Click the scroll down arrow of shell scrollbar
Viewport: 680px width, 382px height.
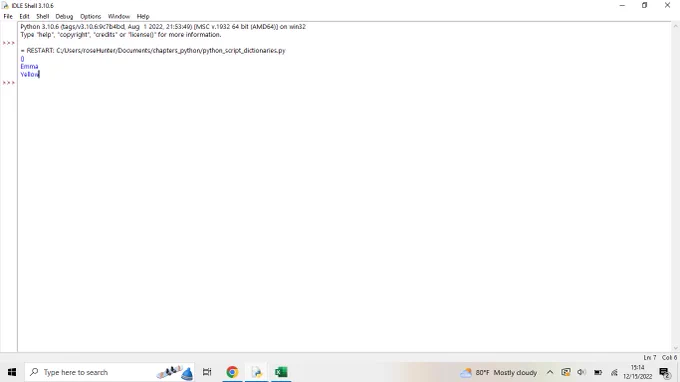[x=676, y=348]
